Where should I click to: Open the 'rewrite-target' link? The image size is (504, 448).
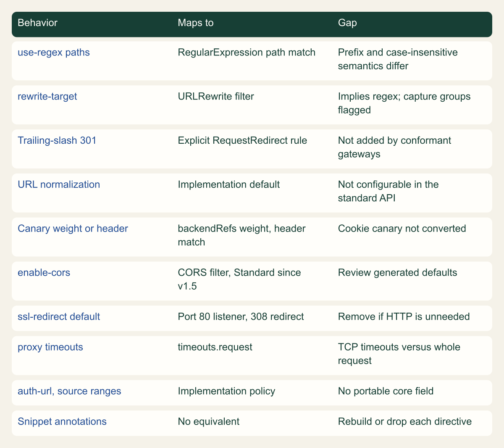click(47, 96)
